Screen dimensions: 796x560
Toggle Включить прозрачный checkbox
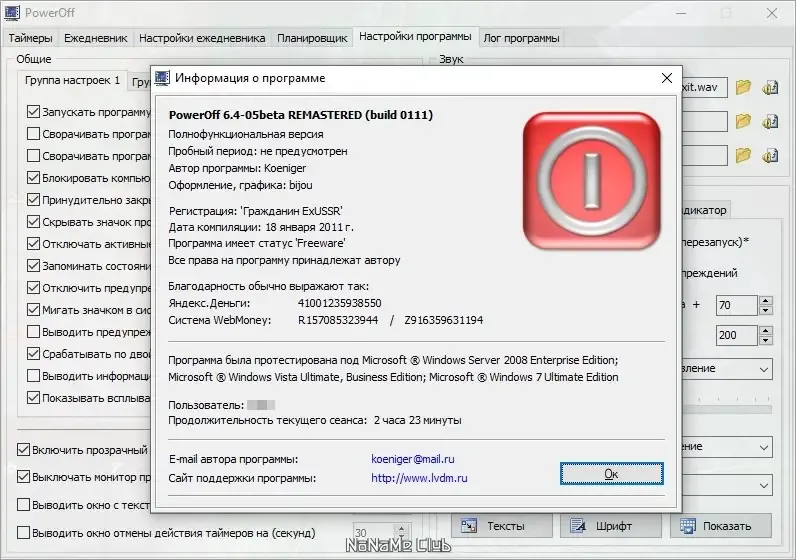(23, 450)
